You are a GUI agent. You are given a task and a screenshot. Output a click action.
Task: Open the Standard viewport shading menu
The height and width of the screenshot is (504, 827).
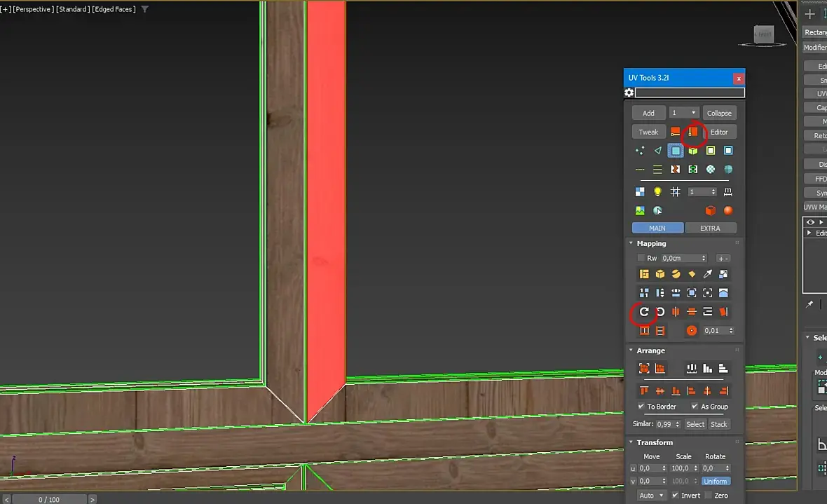coord(73,9)
